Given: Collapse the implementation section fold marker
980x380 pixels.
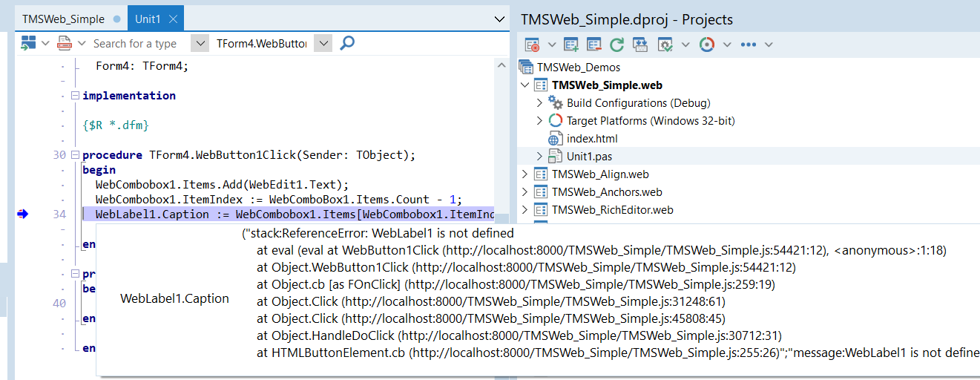Looking at the screenshot, I should 74,96.
